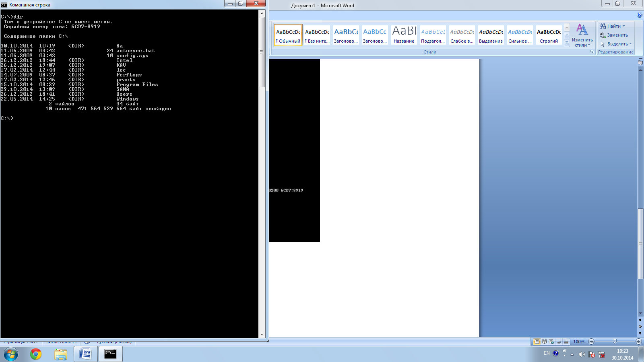Screen dimensions: 644x362
Task: Click Command Prompt scrollbar up arrow
Action: 262,13
